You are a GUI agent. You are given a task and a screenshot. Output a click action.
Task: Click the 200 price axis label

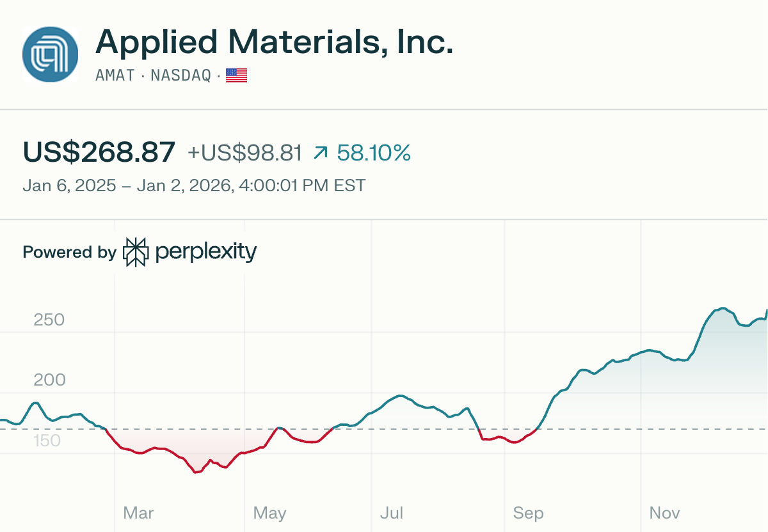click(x=49, y=380)
